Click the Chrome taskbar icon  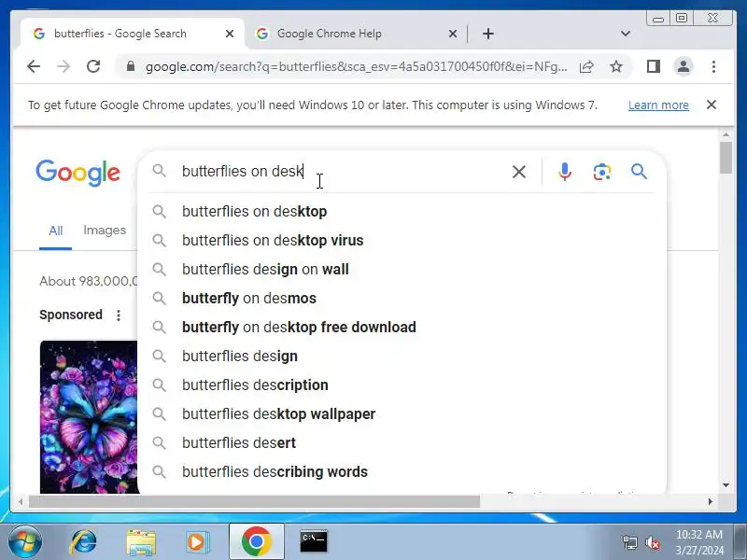point(256,541)
